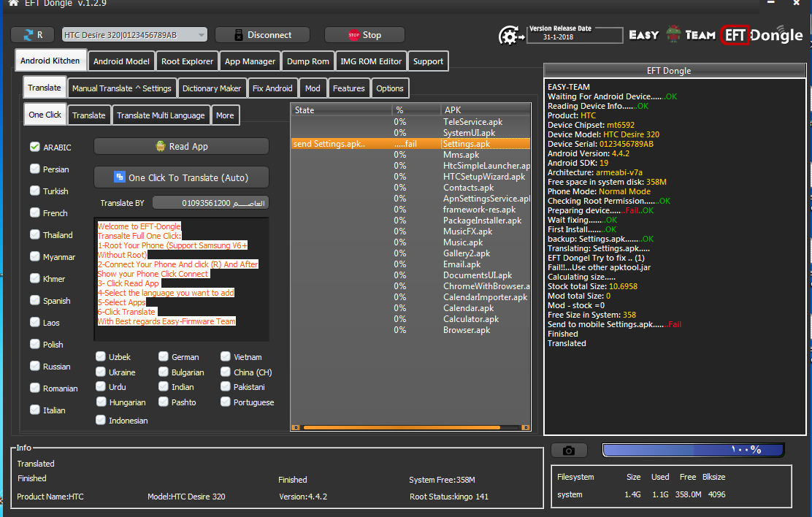
Task: Click the red Stop icon button
Action: pyautogui.click(x=364, y=35)
